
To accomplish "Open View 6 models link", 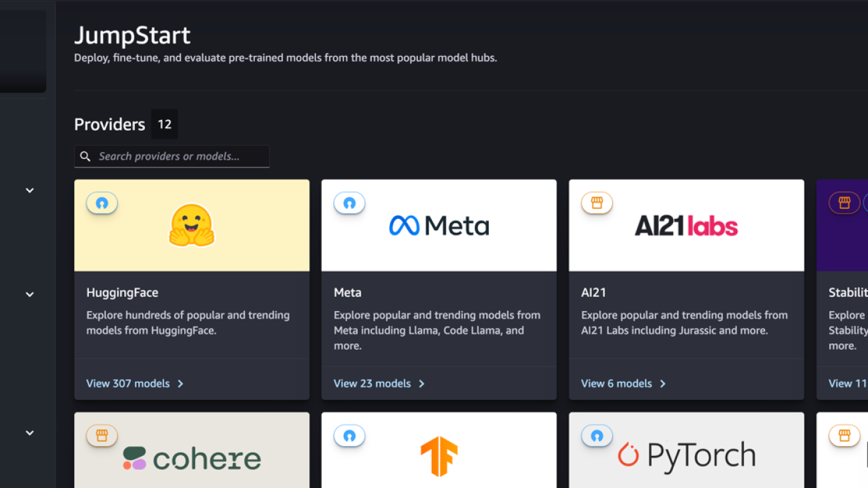I will pos(616,383).
